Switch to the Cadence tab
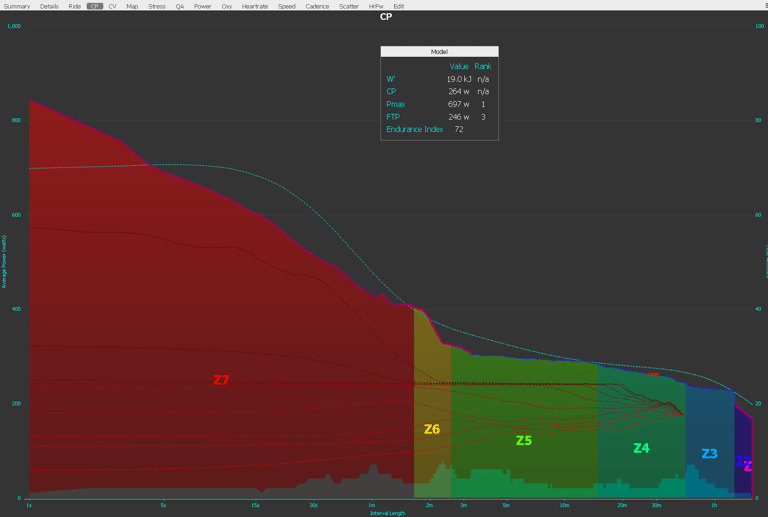 click(317, 6)
